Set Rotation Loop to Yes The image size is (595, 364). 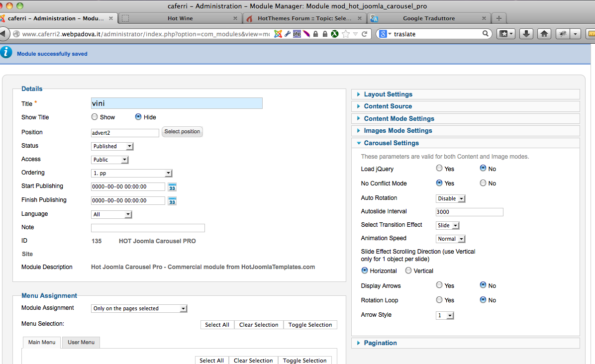point(439,299)
